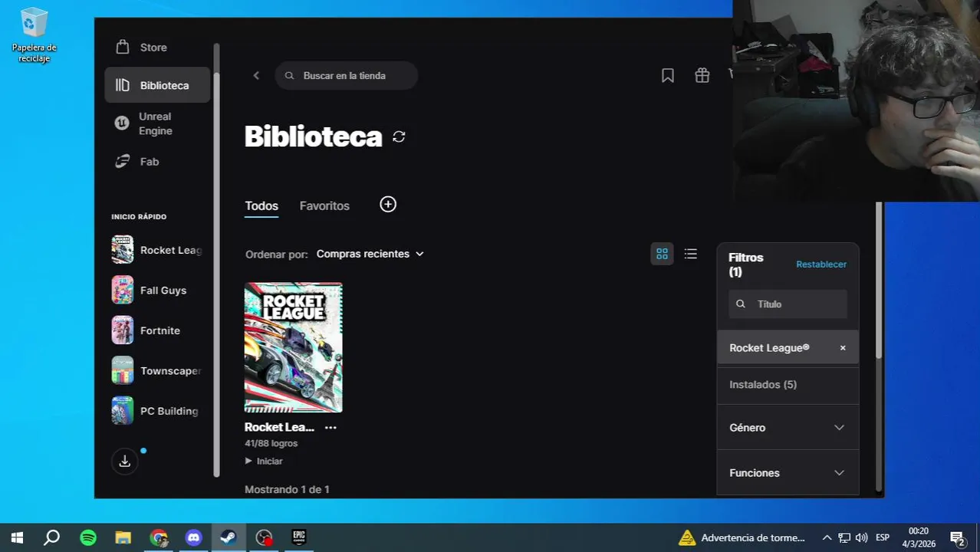Click the 41/88 logros text
This screenshot has width=980, height=552.
(271, 443)
